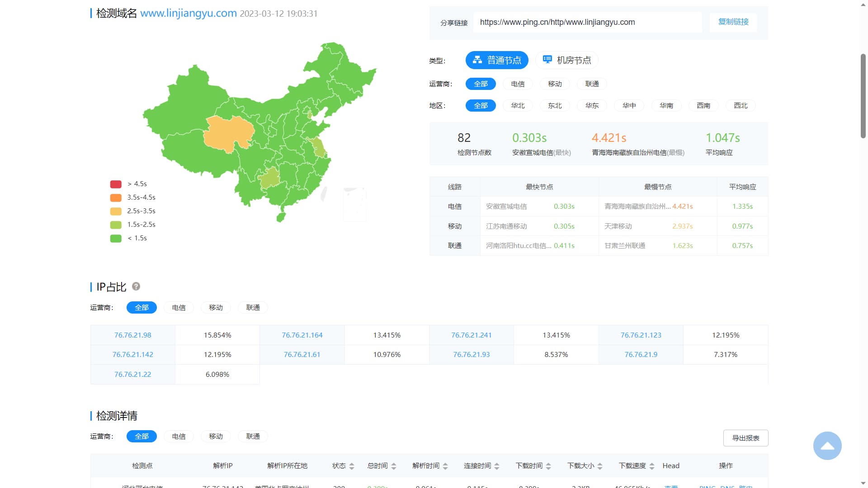
Task: Sort by 下载大小 column sort icon
Action: (x=600, y=466)
